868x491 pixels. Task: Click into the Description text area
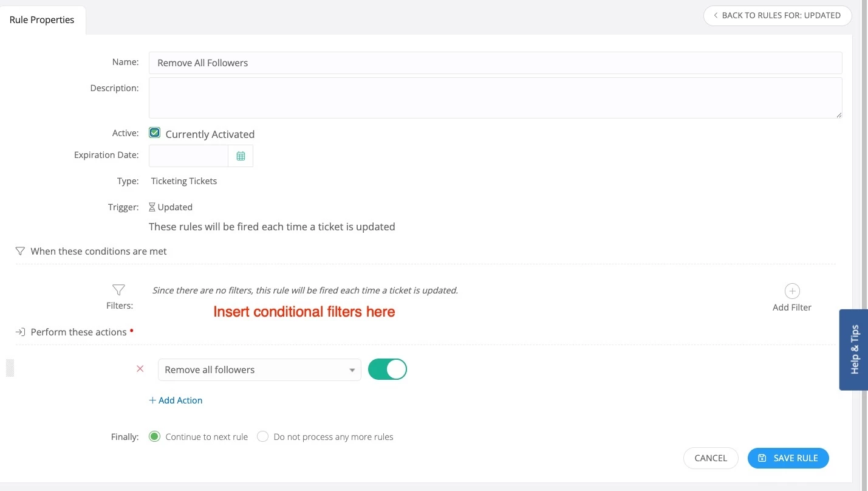[496, 98]
